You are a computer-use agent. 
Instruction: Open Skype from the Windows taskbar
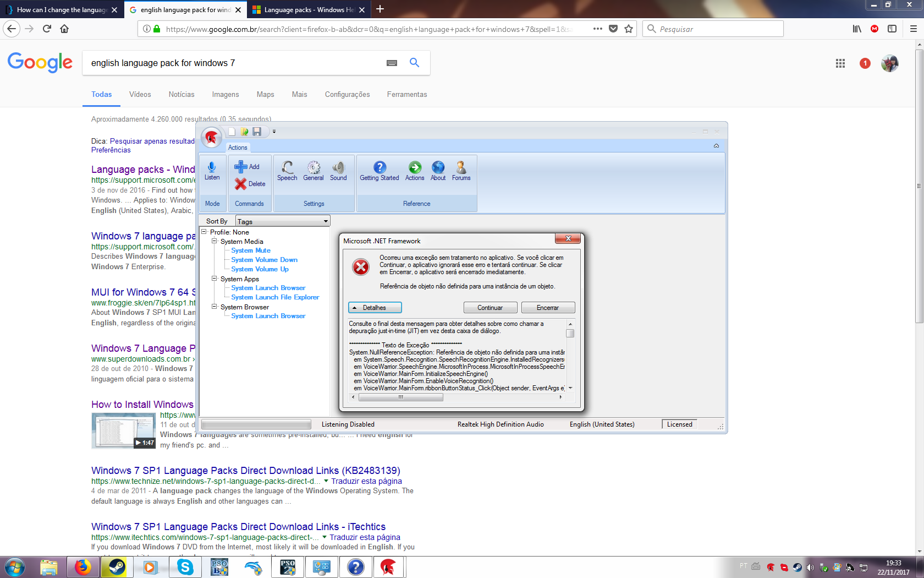coord(185,567)
